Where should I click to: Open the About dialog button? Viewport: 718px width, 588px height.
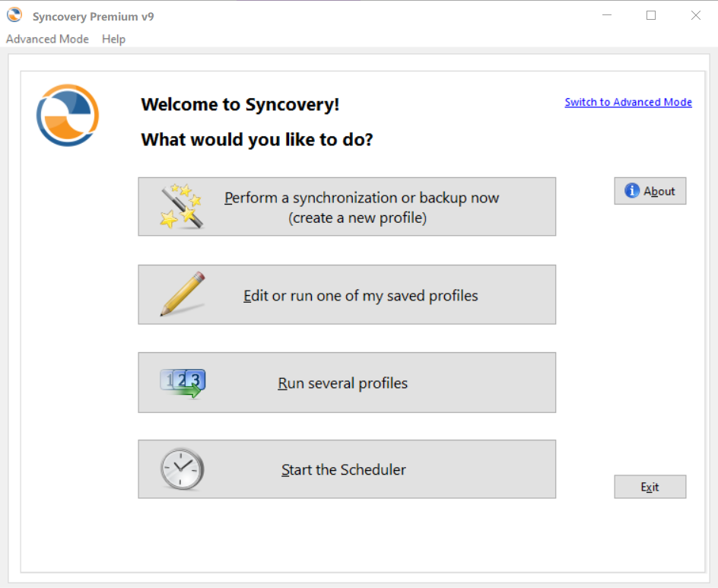(x=650, y=191)
